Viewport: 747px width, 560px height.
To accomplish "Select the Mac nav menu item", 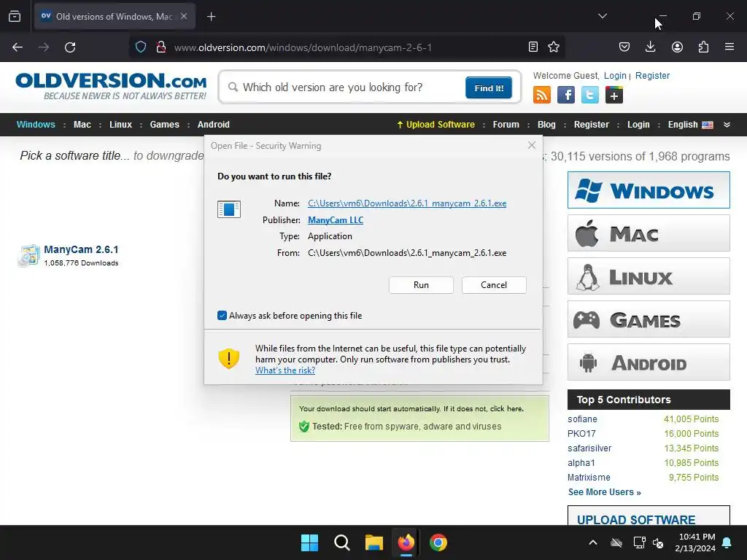I will click(x=82, y=124).
